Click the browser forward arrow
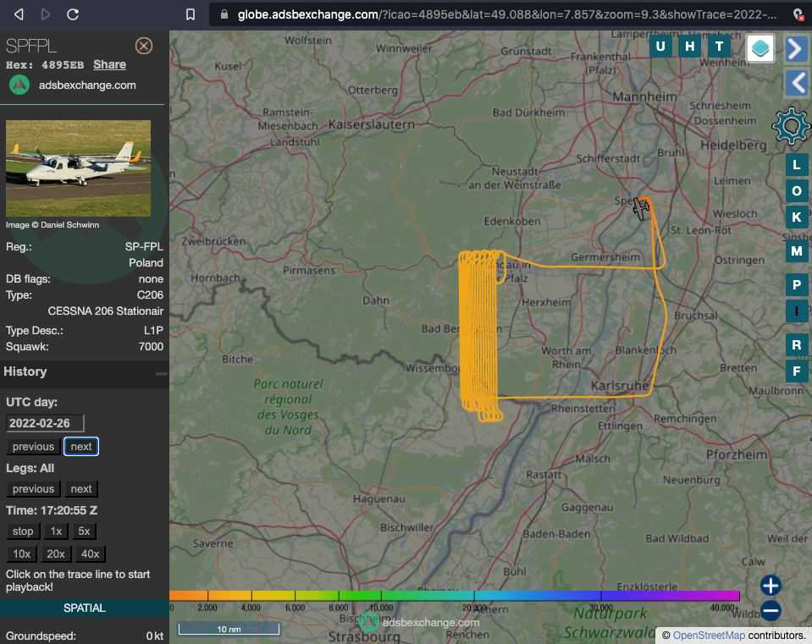The width and height of the screenshot is (812, 644). point(46,14)
